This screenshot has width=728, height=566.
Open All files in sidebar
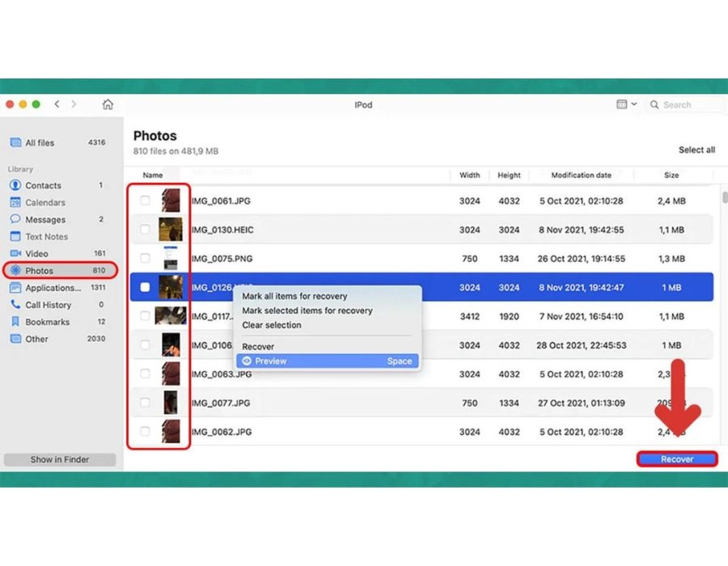(58, 142)
